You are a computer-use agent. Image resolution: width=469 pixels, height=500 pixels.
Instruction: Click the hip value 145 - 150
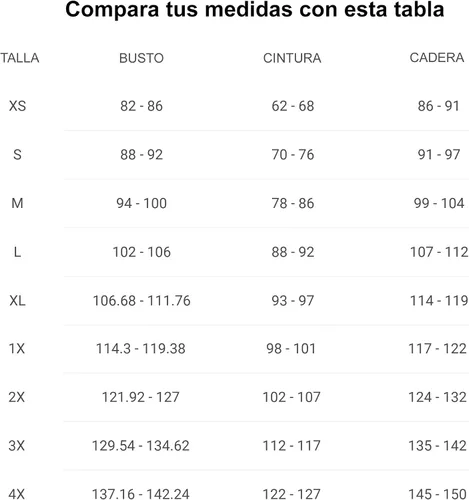(x=437, y=494)
